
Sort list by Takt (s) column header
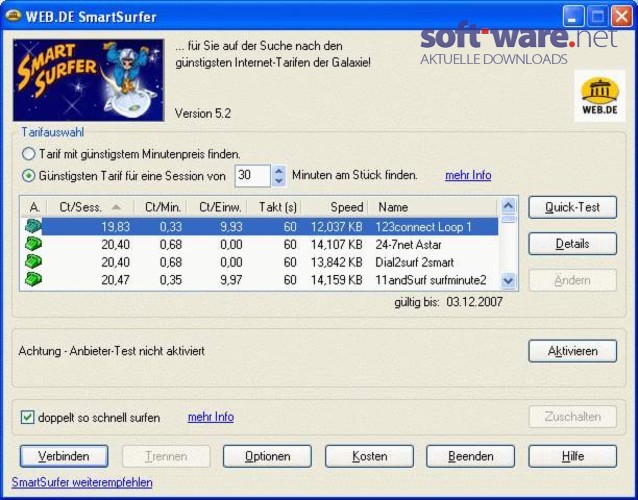tap(274, 207)
